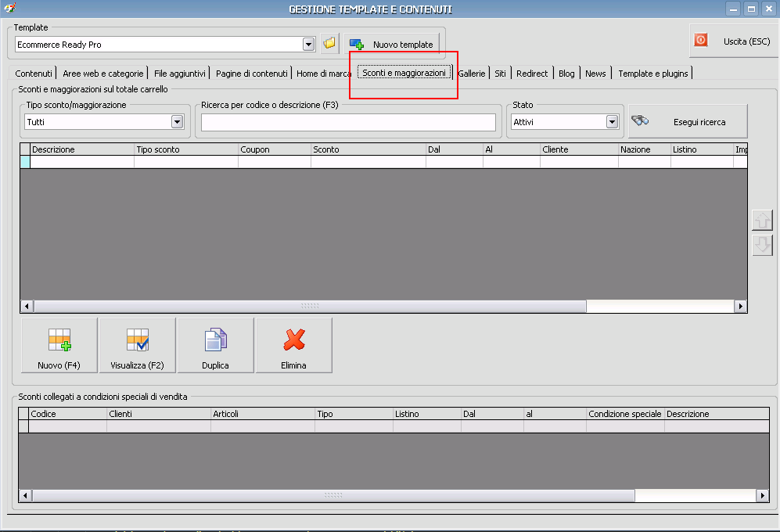Screen dimensions: 780x532
Task: Click the Nuovo template button
Action: 392,45
